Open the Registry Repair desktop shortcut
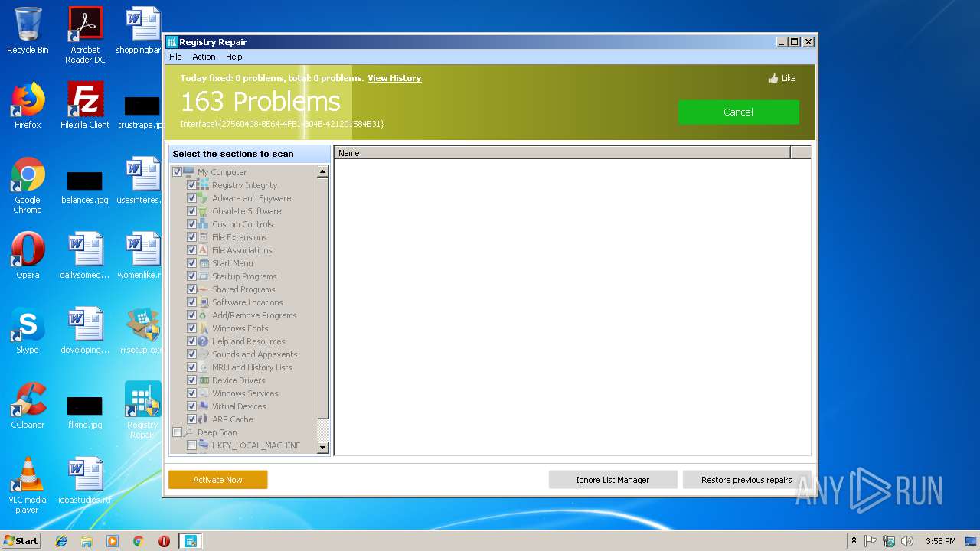The height and width of the screenshot is (551, 980). 142,410
